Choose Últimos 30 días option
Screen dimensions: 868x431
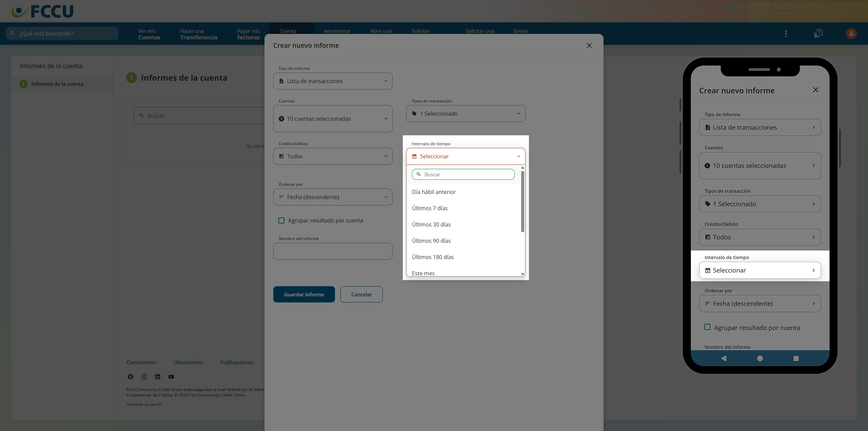pyautogui.click(x=463, y=224)
